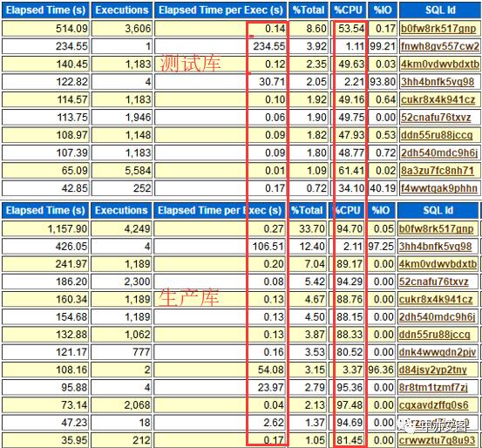Select executions cell 4,249
Screen dimensions: 482x448
pos(121,228)
